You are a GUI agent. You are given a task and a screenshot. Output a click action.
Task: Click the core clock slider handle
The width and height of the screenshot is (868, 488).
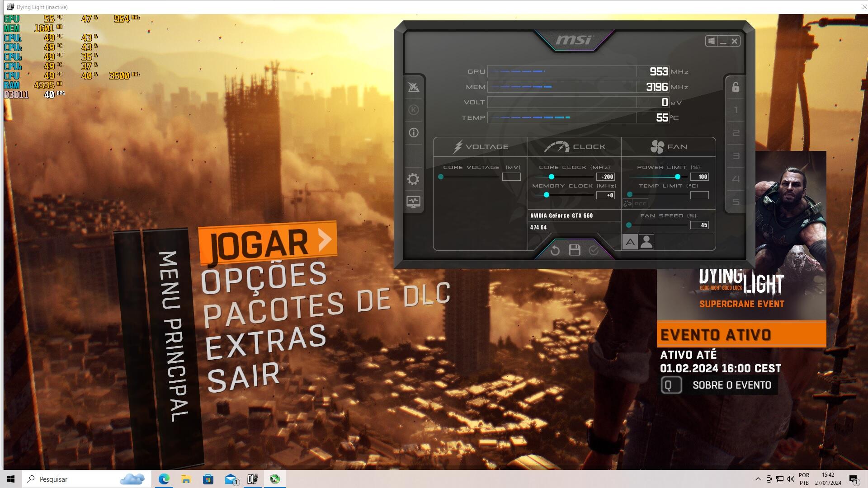[x=551, y=177]
